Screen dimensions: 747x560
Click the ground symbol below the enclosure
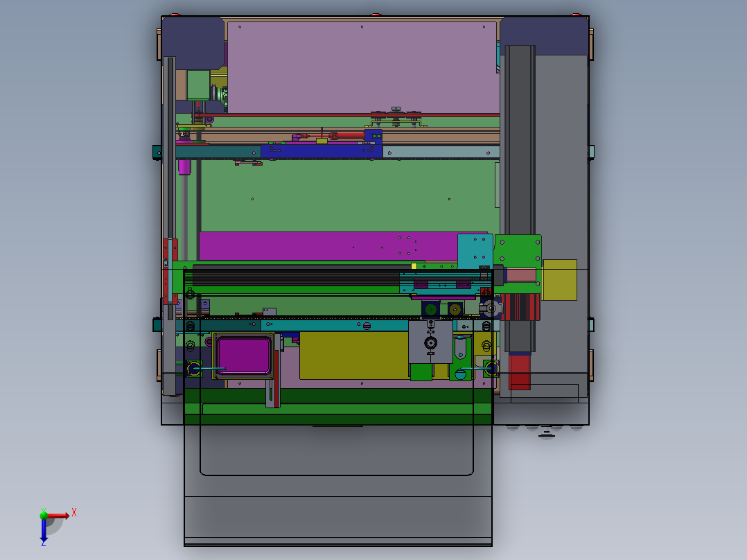coord(547,432)
